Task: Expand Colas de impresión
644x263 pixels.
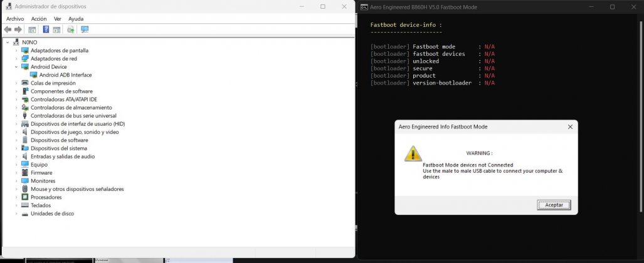Action: click(16, 83)
